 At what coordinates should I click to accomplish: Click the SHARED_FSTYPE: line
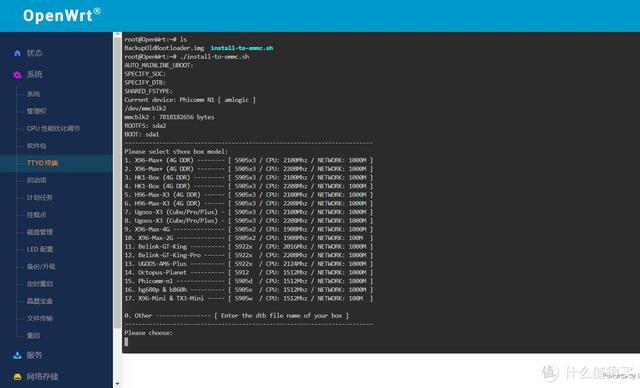point(149,91)
